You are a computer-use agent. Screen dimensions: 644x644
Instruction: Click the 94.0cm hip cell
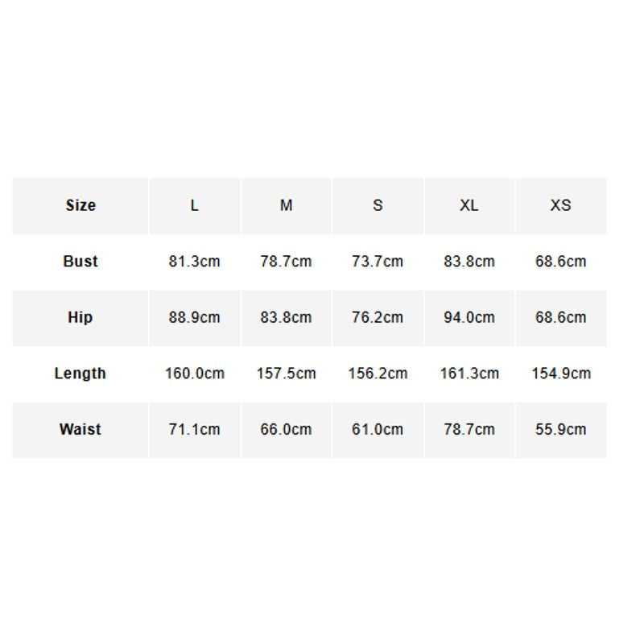click(469, 317)
